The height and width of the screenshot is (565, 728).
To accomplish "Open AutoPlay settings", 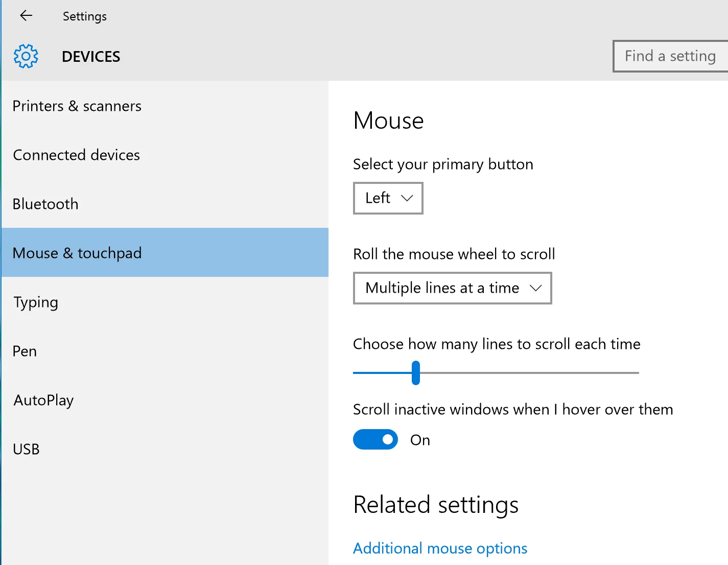I will point(165,400).
